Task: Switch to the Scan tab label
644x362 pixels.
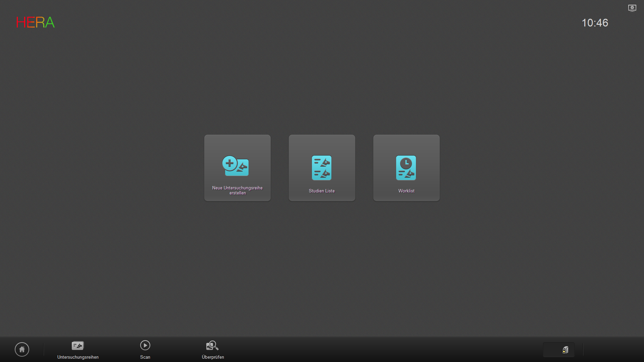Action: (x=145, y=357)
